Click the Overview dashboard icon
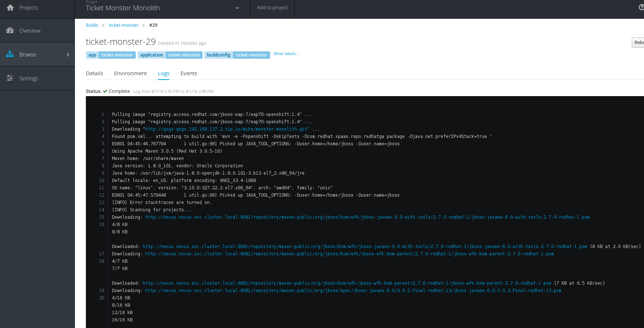The height and width of the screenshot is (328, 644). pos(10,31)
